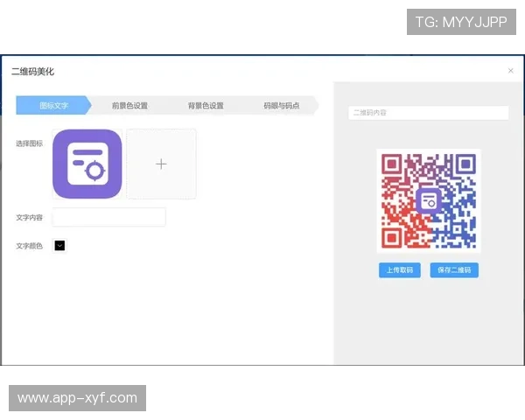Image resolution: width=525 pixels, height=420 pixels.
Task: Close the 二维码美化 dialog
Action: pos(511,71)
